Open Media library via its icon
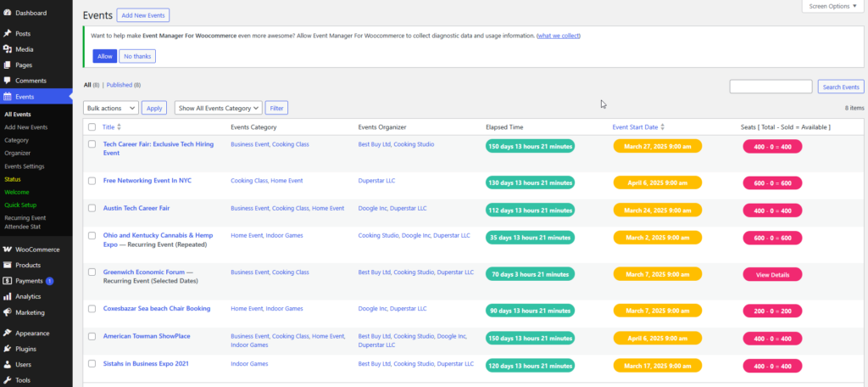 pyautogui.click(x=8, y=49)
